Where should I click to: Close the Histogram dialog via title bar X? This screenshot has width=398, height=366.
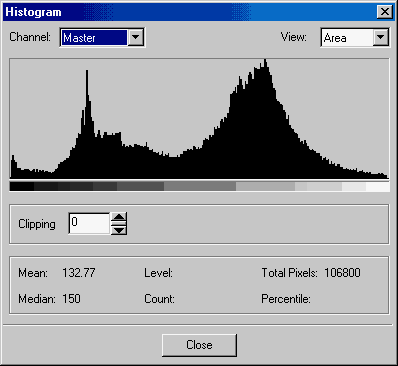click(384, 12)
